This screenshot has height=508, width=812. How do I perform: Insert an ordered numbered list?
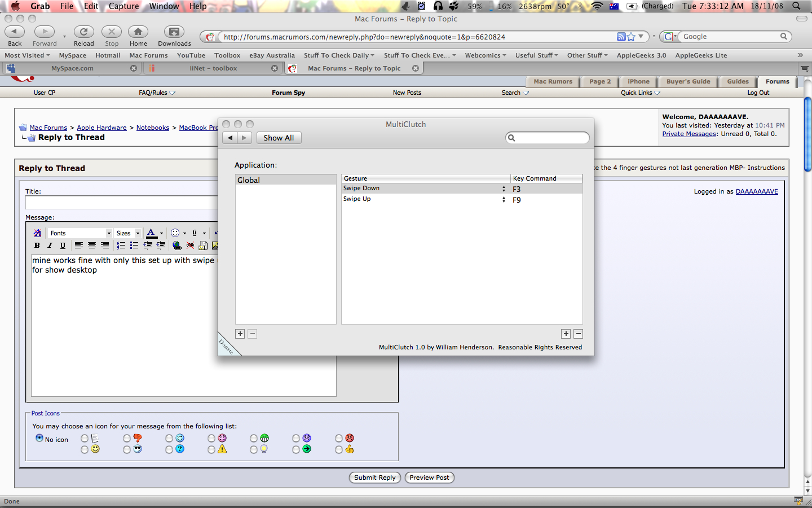tap(121, 246)
